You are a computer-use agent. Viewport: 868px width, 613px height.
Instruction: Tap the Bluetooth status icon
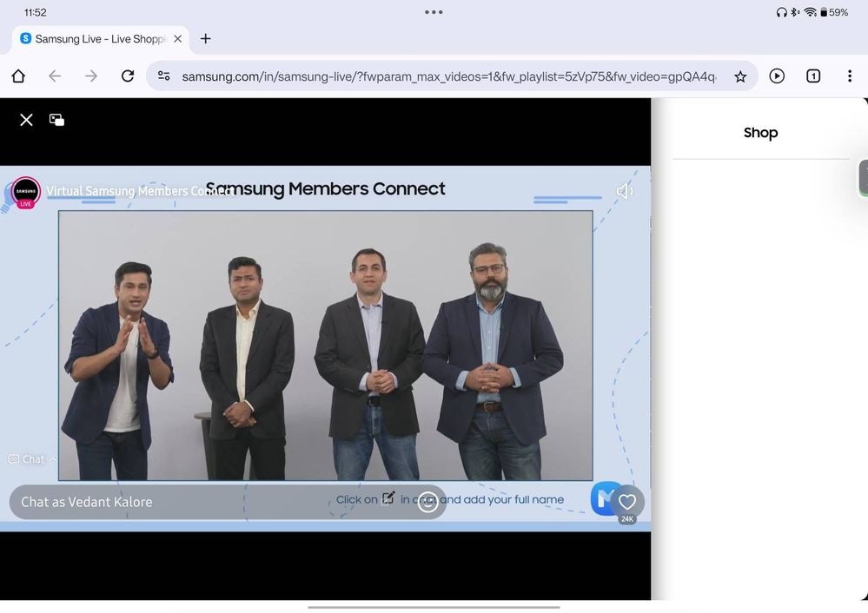[795, 12]
